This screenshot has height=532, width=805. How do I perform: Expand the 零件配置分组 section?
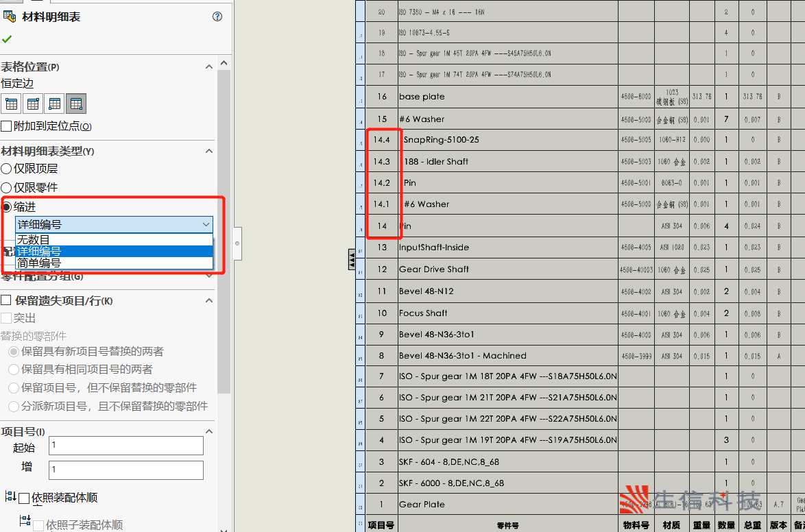tap(209, 276)
